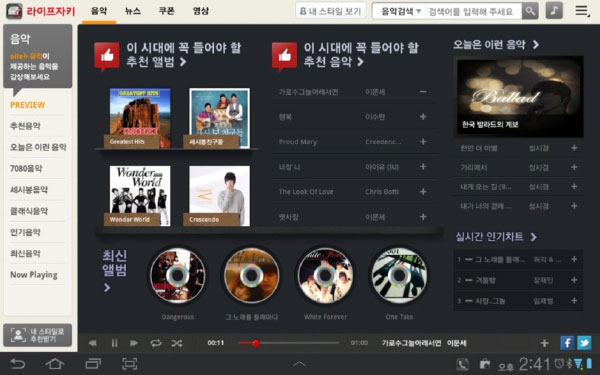Open Greatest Hits album cover

140,118
